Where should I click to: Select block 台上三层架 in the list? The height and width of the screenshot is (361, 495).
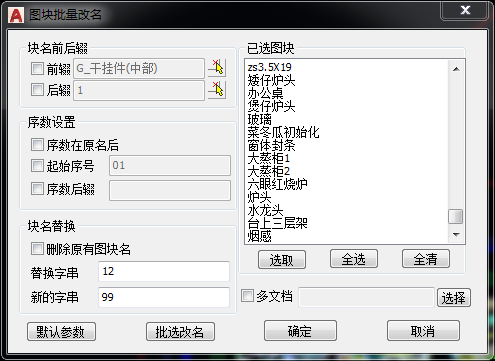(277, 223)
